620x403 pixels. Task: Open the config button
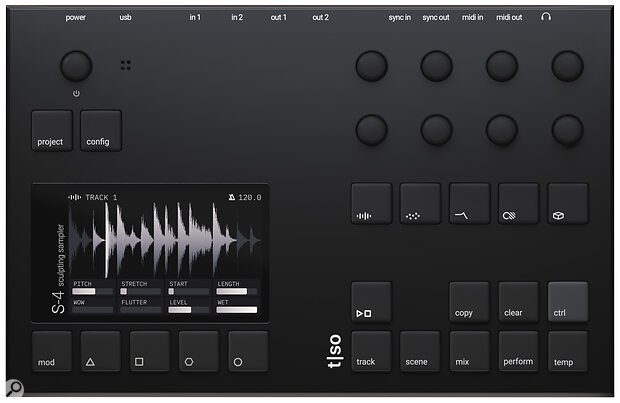(x=101, y=131)
